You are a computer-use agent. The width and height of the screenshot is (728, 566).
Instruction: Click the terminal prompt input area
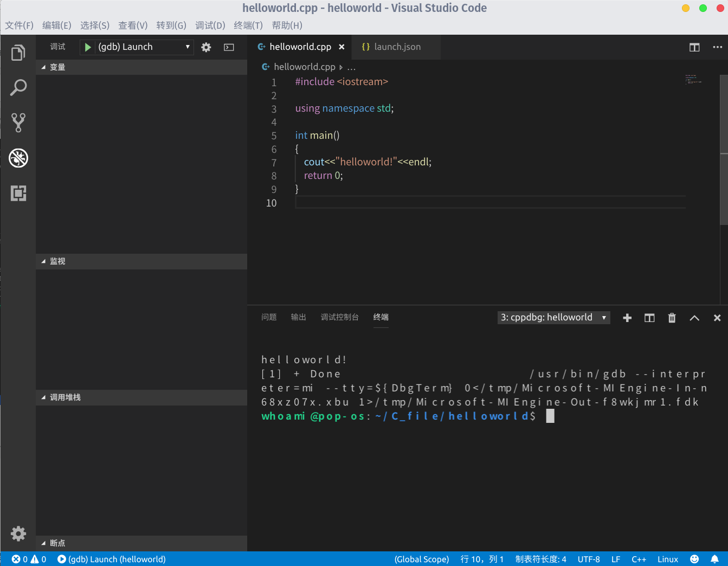tap(550, 416)
